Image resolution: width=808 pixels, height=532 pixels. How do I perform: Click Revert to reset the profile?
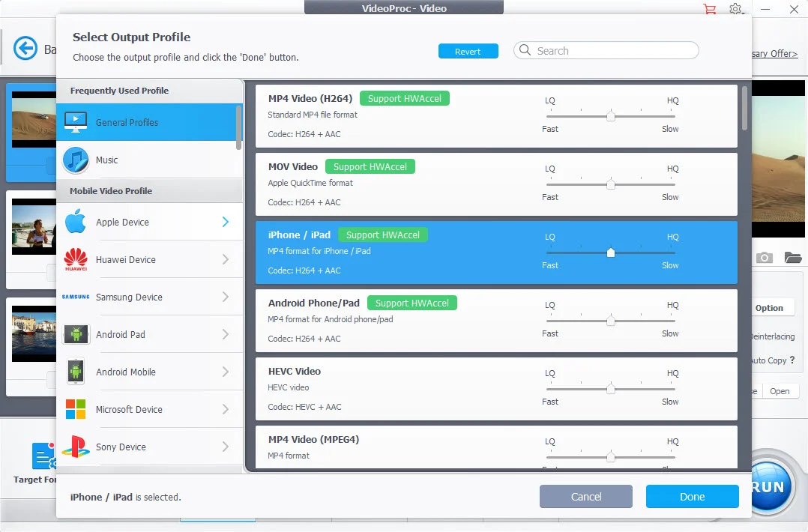468,50
